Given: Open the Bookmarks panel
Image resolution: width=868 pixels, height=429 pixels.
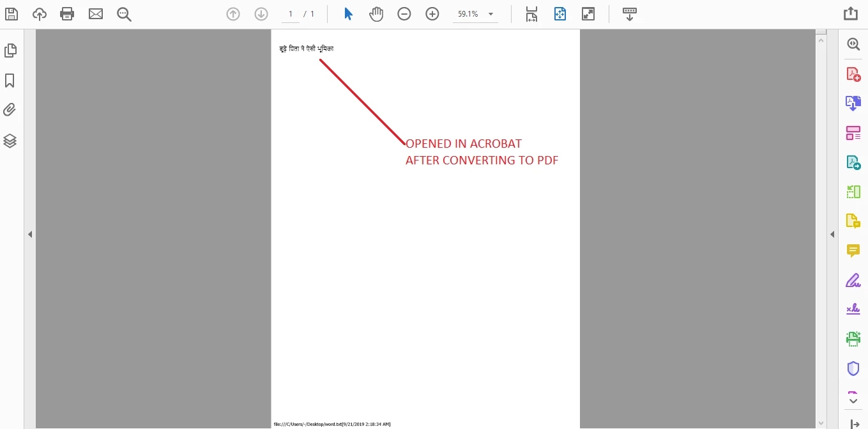Looking at the screenshot, I should (x=10, y=80).
